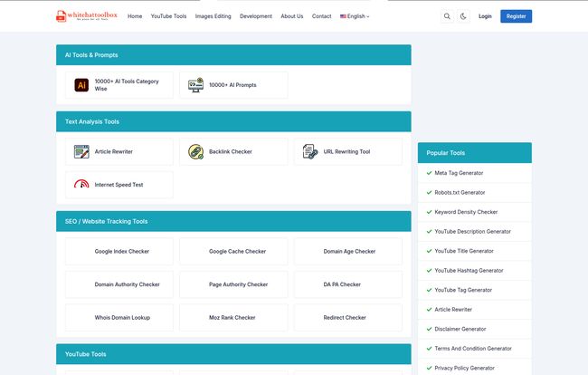
Task: Open Page Authority Checker
Action: point(233,284)
